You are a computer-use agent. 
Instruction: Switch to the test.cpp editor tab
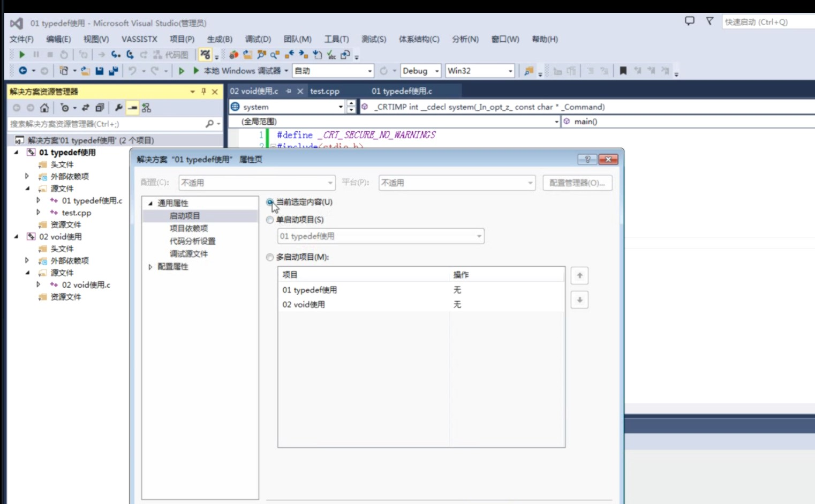click(325, 91)
